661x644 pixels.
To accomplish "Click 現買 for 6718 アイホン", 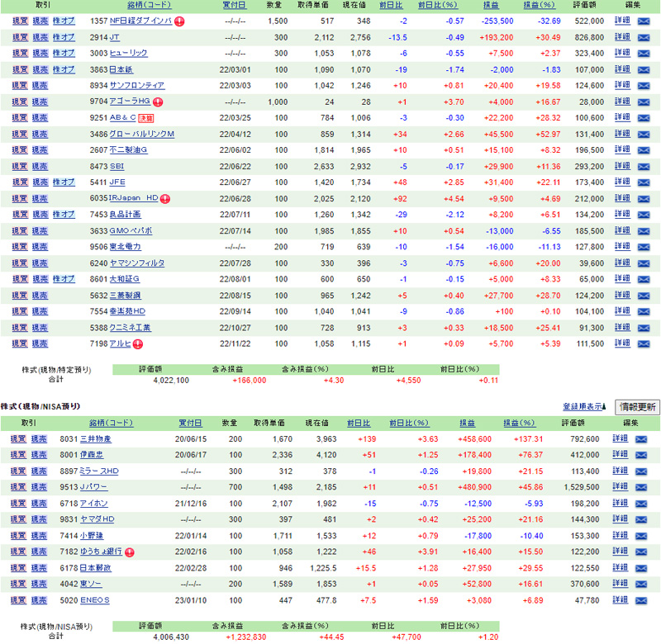I will [x=18, y=504].
